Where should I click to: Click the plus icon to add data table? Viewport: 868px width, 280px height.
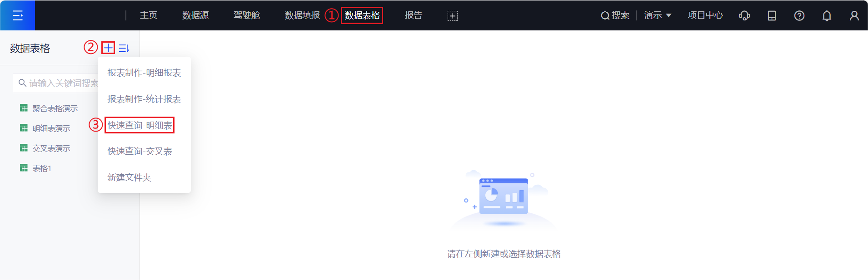[x=108, y=48]
